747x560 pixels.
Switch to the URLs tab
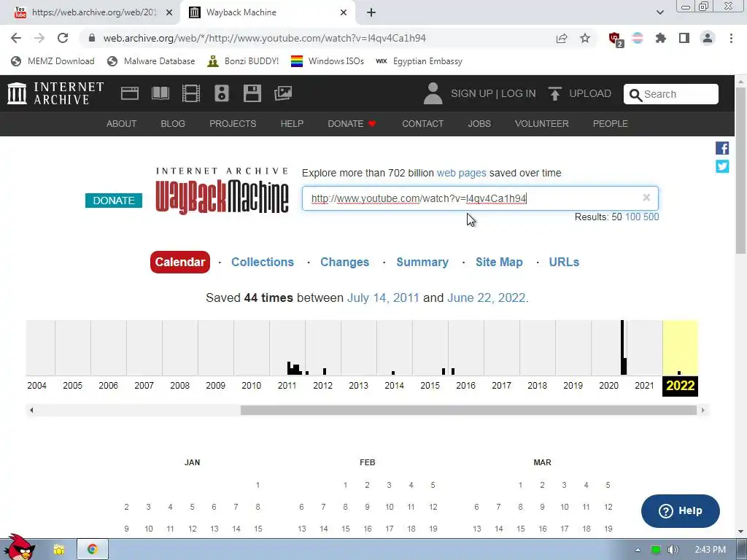click(564, 262)
